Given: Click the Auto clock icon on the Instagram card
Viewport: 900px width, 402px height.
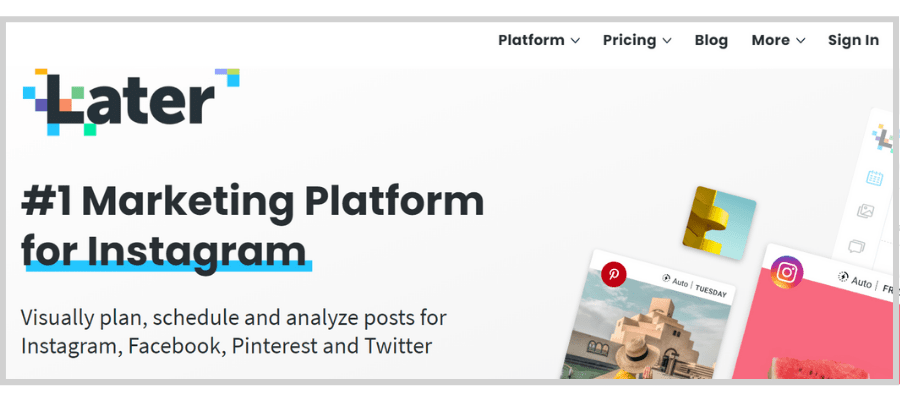Looking at the screenshot, I should click(x=843, y=277).
